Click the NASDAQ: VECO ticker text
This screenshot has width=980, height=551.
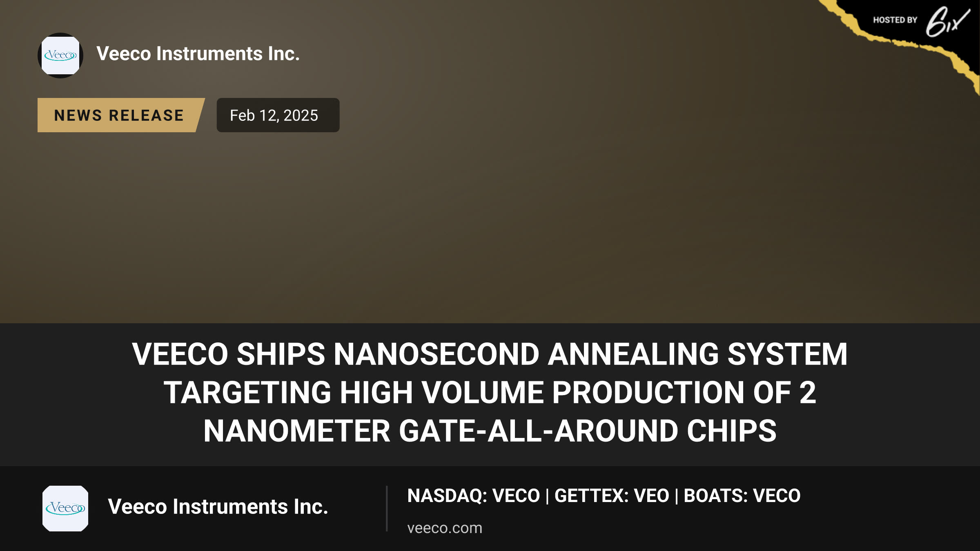(474, 496)
